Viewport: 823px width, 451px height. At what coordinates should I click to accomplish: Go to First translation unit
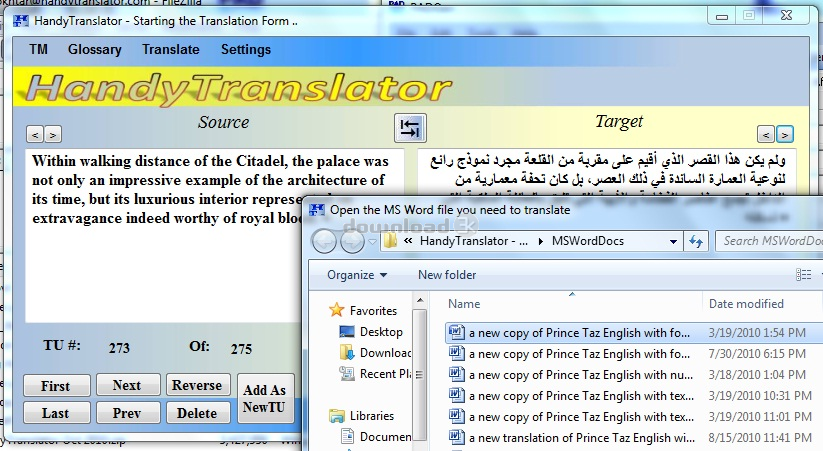[57, 385]
